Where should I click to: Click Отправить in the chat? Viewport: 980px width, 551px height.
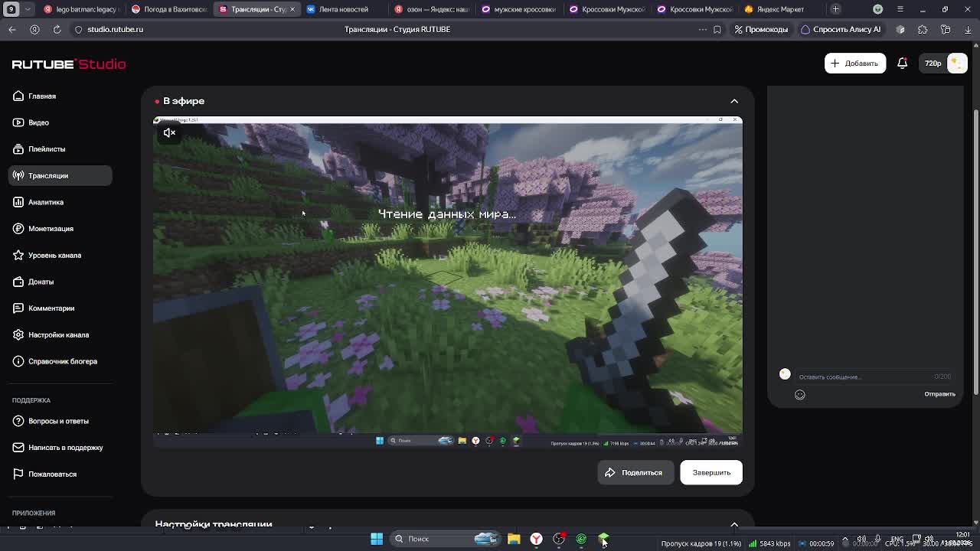[x=939, y=394]
